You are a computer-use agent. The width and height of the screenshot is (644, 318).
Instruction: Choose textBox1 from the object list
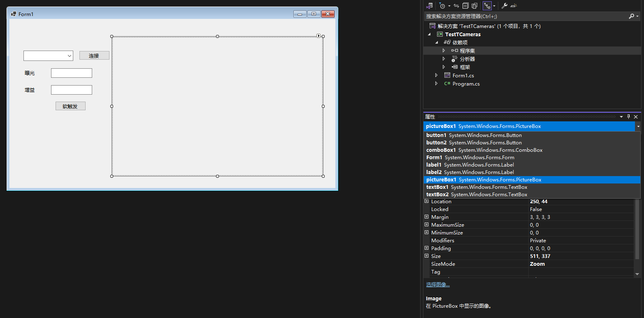pyautogui.click(x=532, y=187)
